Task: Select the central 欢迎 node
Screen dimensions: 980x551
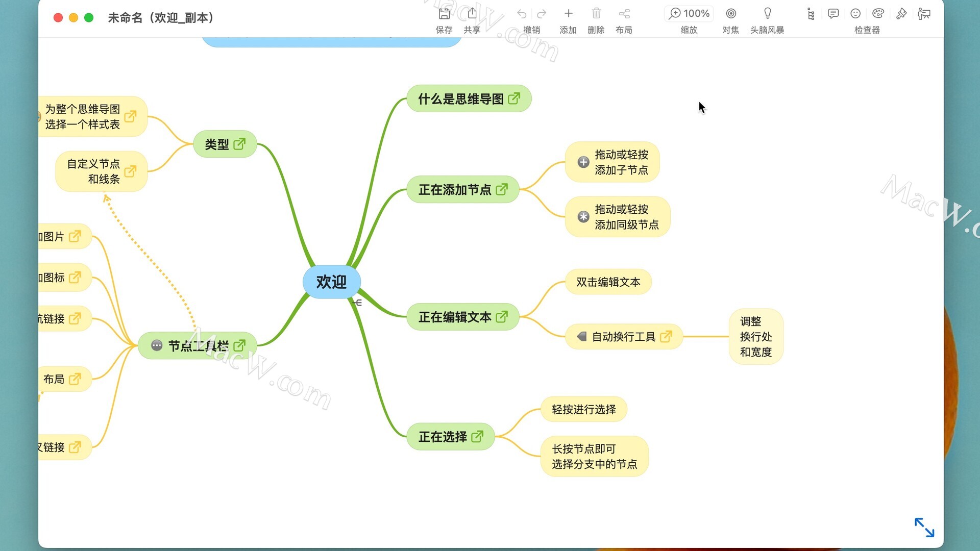Action: [332, 282]
